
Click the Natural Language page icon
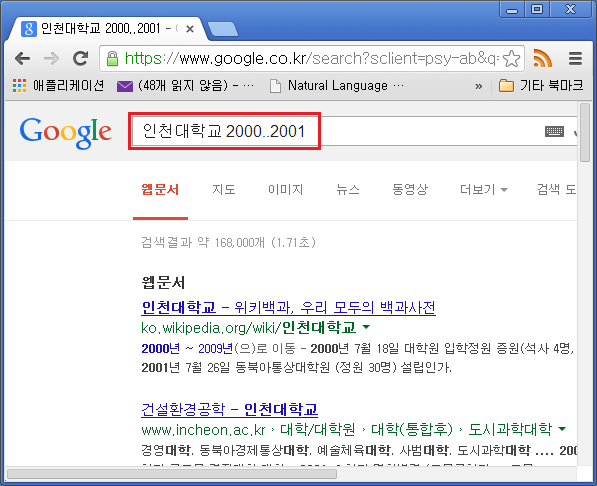click(x=275, y=86)
